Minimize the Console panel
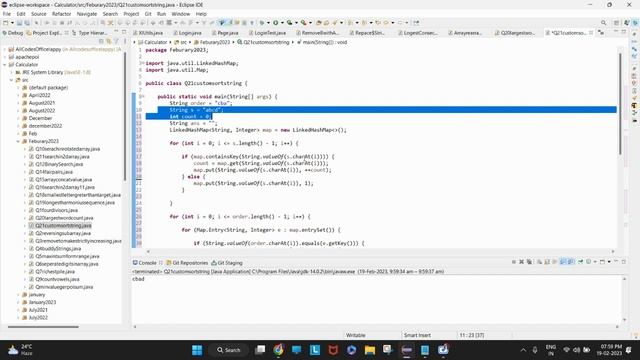Image resolution: width=640 pixels, height=360 pixels. pyautogui.click(x=616, y=262)
